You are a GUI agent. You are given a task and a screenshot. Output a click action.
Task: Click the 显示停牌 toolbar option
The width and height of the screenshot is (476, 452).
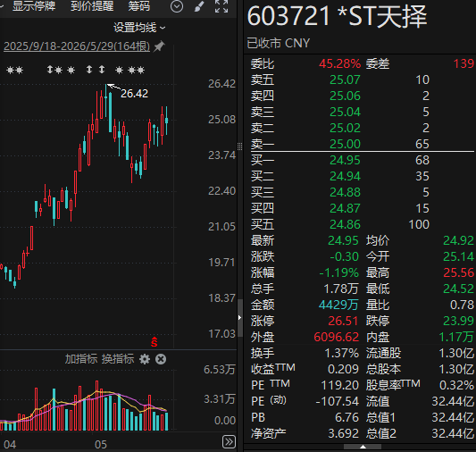pos(34,5)
